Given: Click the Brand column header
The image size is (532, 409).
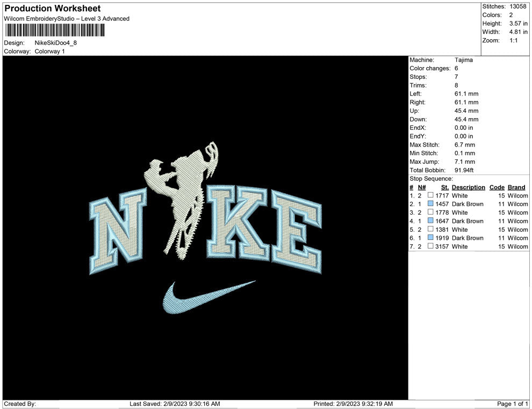Looking at the screenshot, I should [x=516, y=187].
